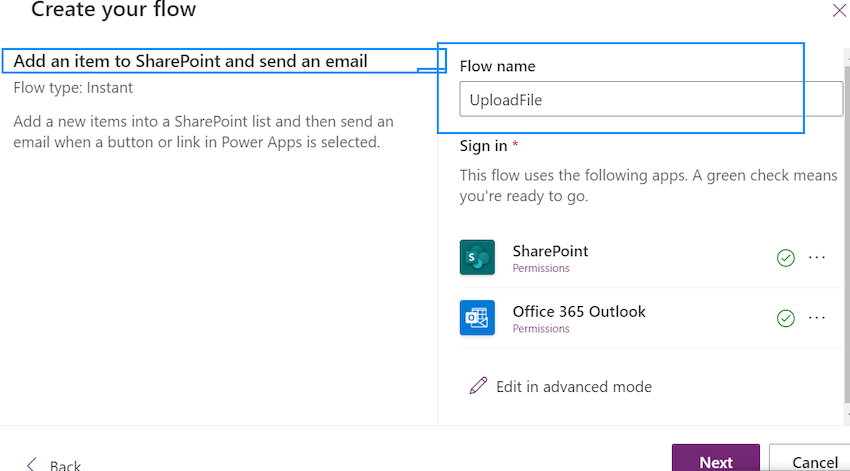
Task: Click the Office 365 Outlook connection name
Action: pyautogui.click(x=579, y=312)
